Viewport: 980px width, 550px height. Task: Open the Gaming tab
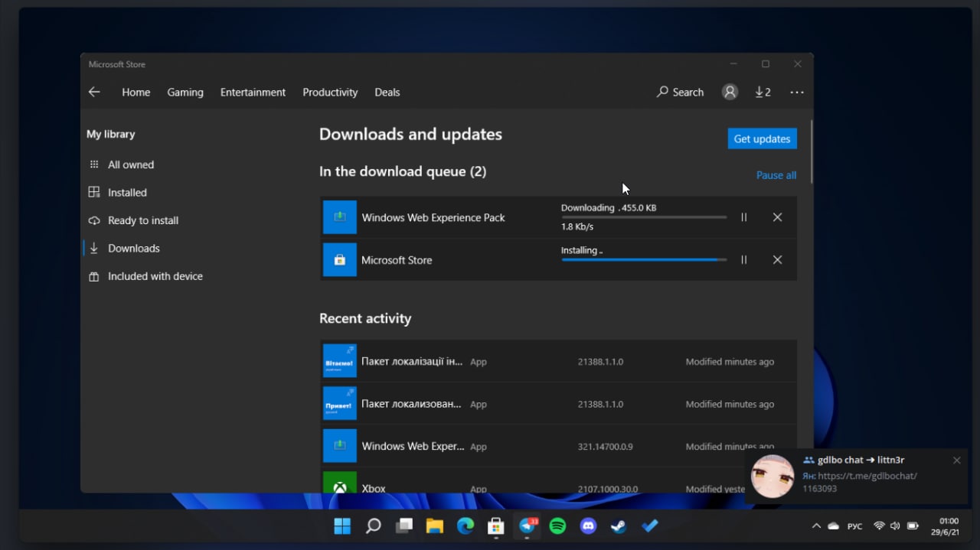(x=185, y=92)
